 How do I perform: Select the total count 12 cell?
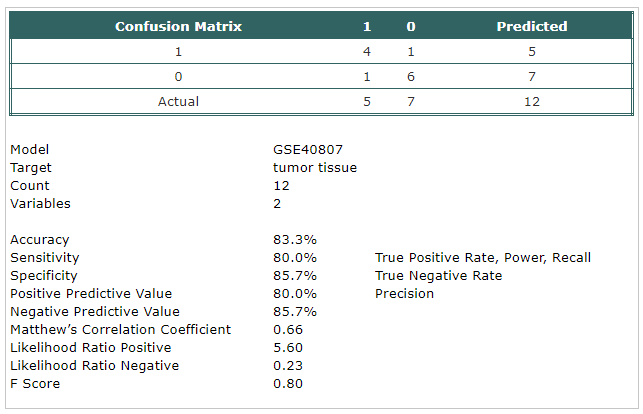click(532, 102)
